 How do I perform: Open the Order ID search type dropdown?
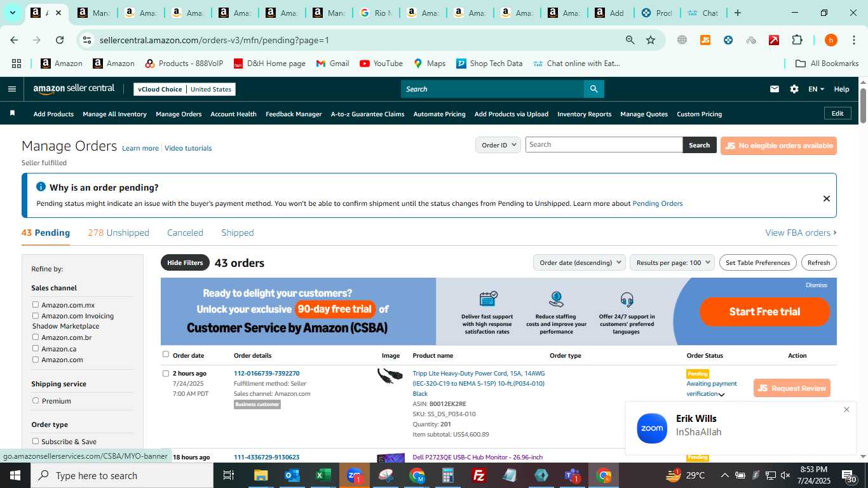(x=498, y=145)
